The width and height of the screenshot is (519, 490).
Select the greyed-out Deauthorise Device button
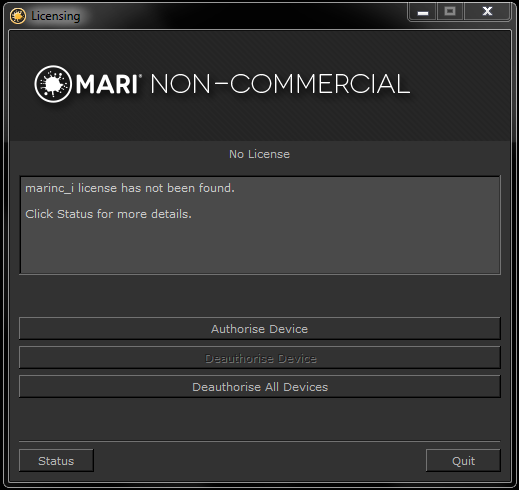tap(260, 358)
